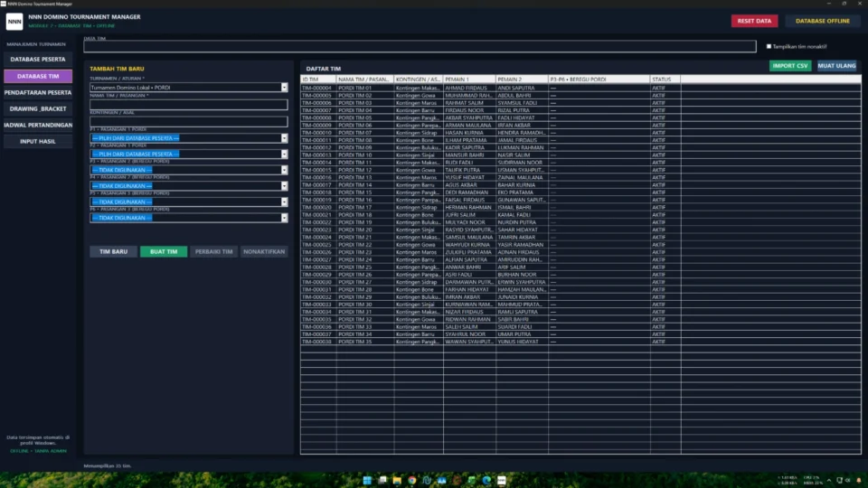Screen dimensions: 868x488
Task: Select row PORDI TIM 05
Action: [x=580, y=117]
